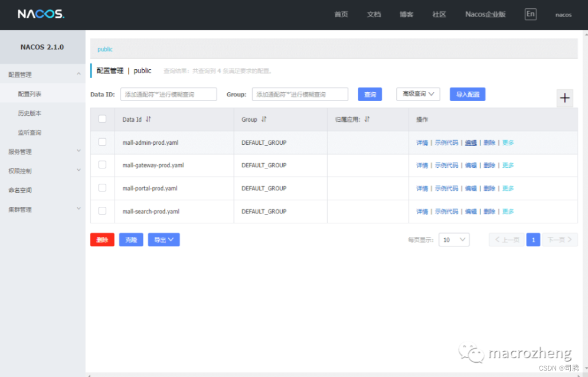Click the 克隆 clone button
This screenshot has width=588, height=377.
[x=130, y=239]
